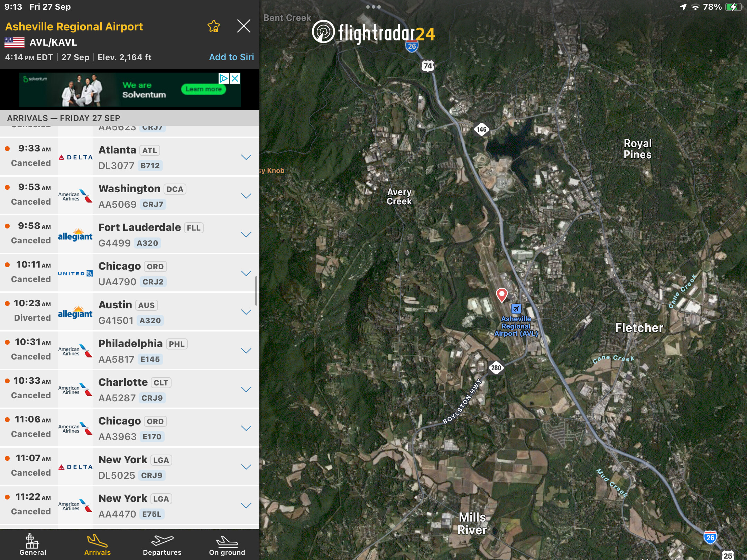Tap the red location pin on the map

501,295
